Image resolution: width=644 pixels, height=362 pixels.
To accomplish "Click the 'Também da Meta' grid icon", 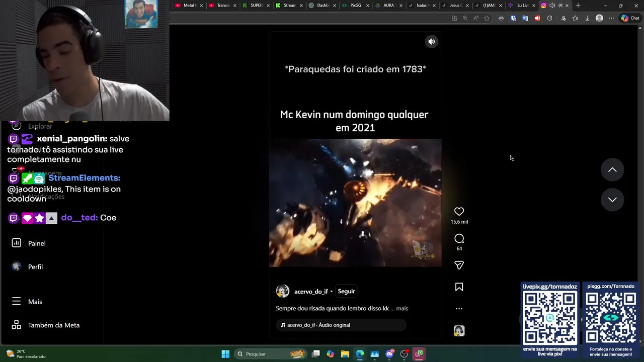I will pos(16,325).
